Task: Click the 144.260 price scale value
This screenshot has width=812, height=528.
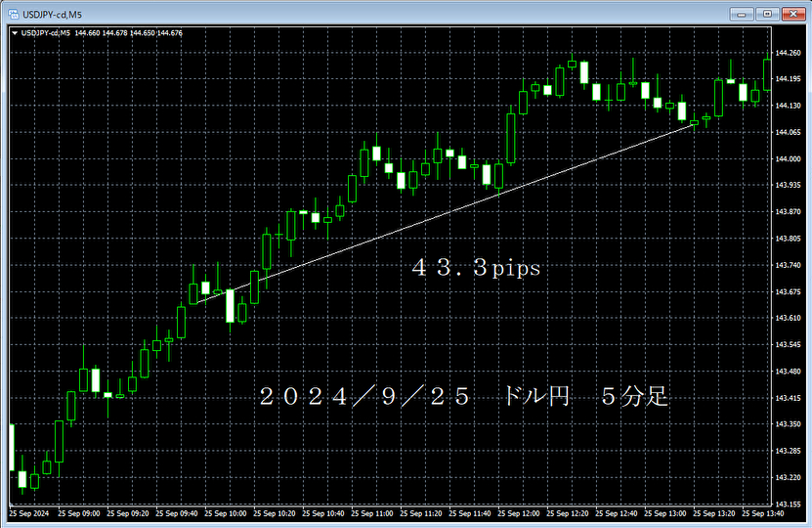Action: coord(789,53)
